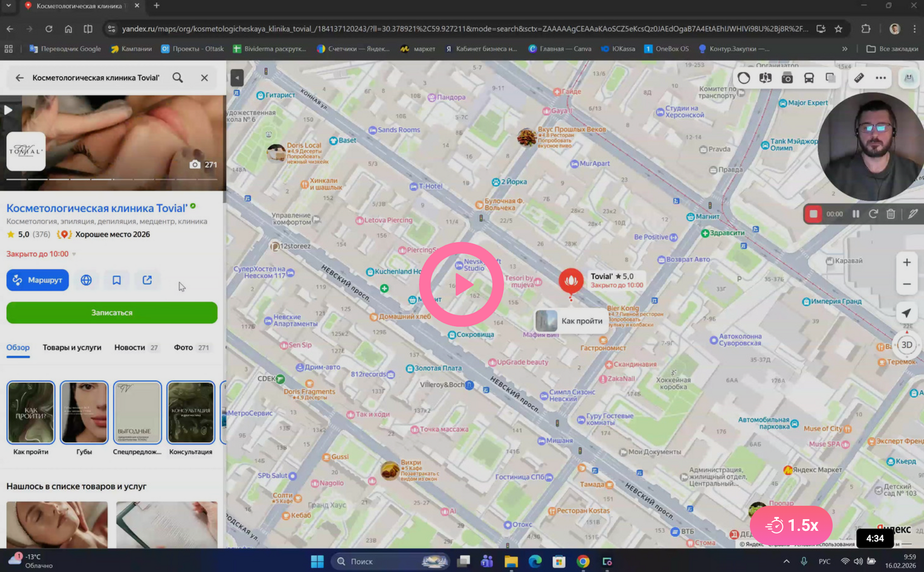The height and width of the screenshot is (572, 924).
Task: Switch to the 'Обзор' tab
Action: pyautogui.click(x=18, y=348)
